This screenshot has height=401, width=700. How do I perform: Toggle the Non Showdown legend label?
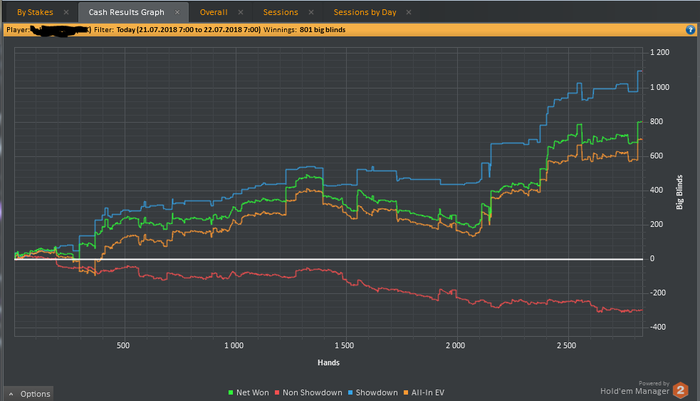pyautogui.click(x=312, y=393)
